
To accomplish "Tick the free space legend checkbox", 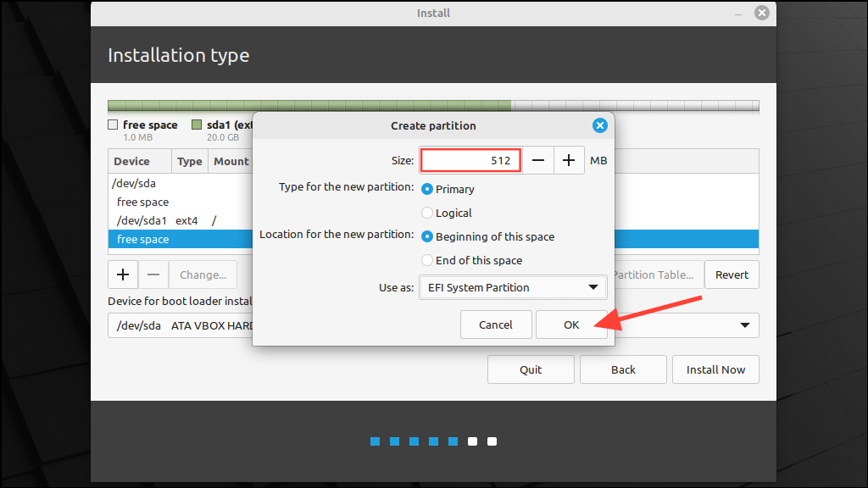I will pyautogui.click(x=111, y=124).
